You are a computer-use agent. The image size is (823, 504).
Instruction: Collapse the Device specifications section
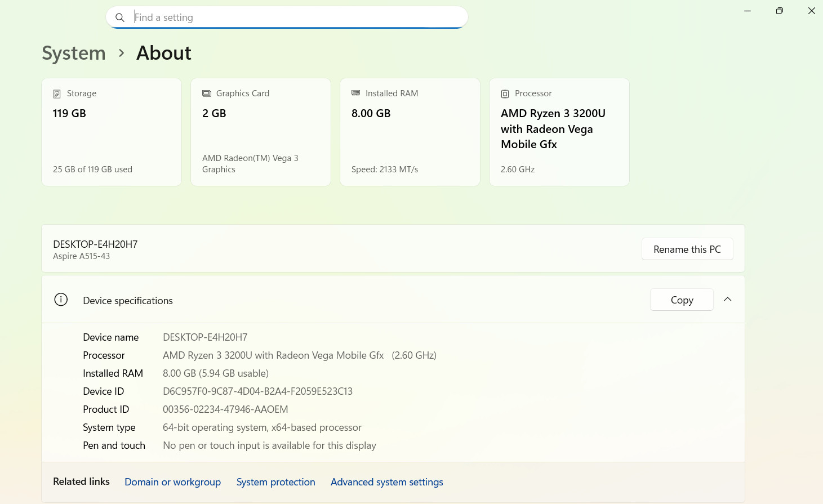click(728, 300)
